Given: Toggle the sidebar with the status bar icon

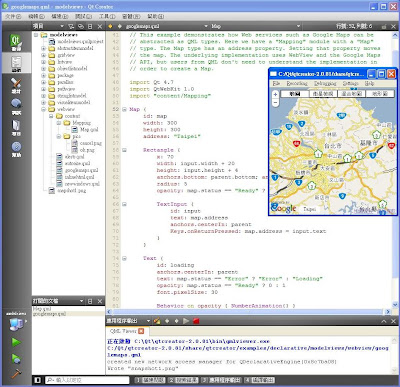Looking at the screenshot, I should coord(37,380).
